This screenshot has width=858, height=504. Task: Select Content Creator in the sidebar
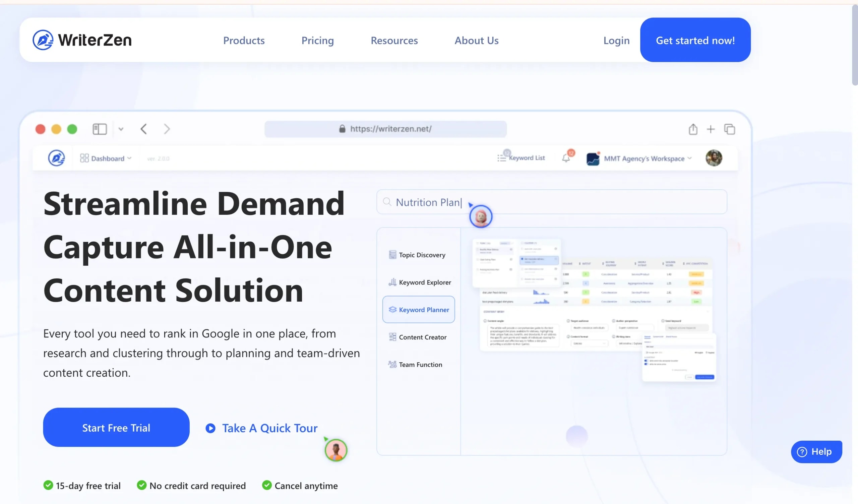(x=418, y=337)
